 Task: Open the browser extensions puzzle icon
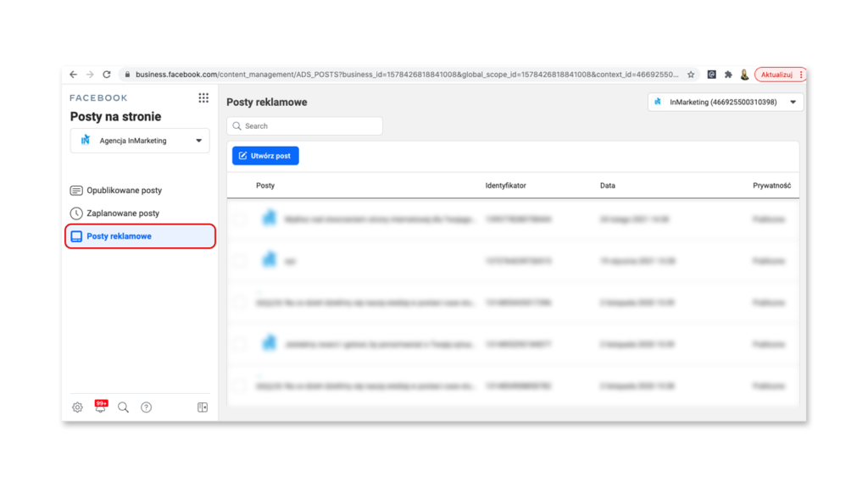click(728, 75)
